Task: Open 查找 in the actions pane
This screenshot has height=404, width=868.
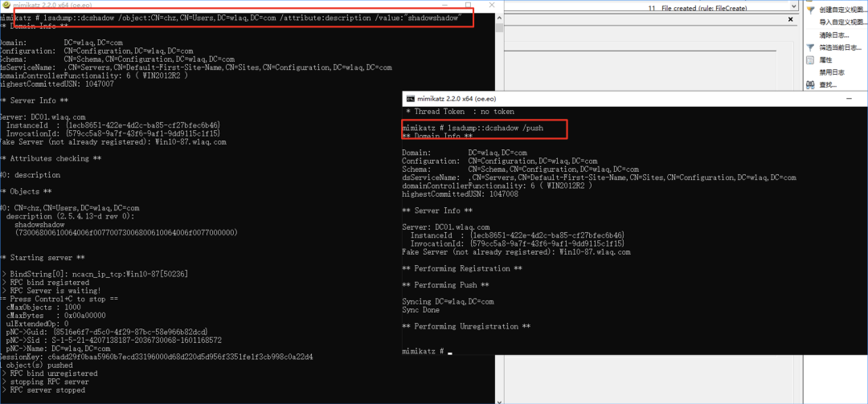Action: 828,84
